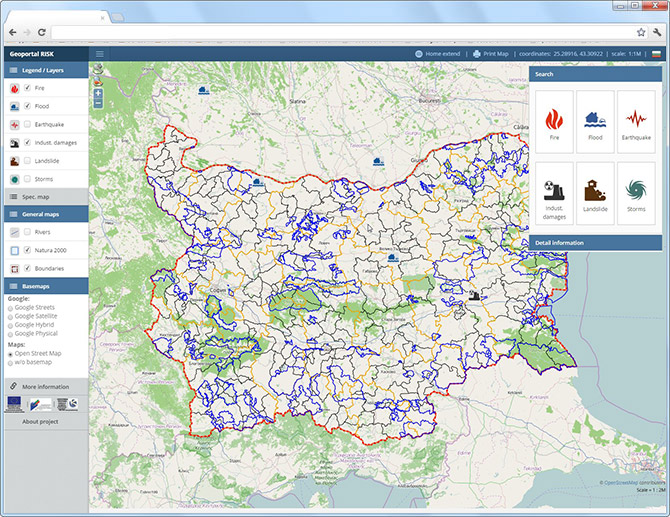
Task: Go back in browser history
Action: (x=13, y=32)
